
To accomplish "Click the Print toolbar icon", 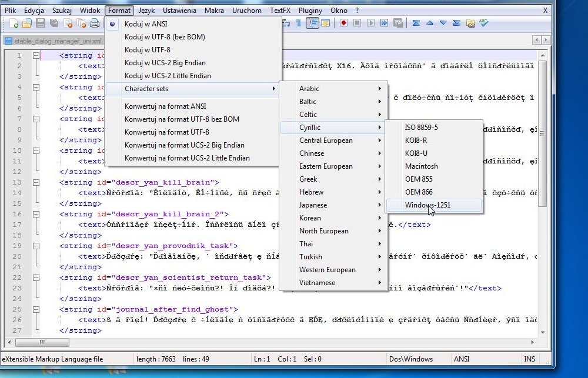I will 95,24.
